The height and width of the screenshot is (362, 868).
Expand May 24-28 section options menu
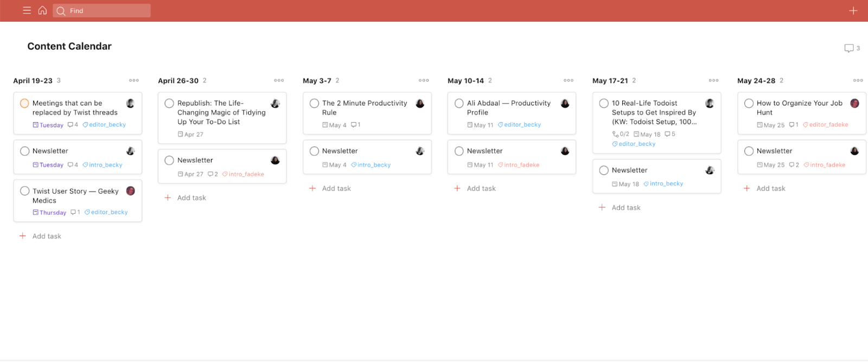[858, 80]
